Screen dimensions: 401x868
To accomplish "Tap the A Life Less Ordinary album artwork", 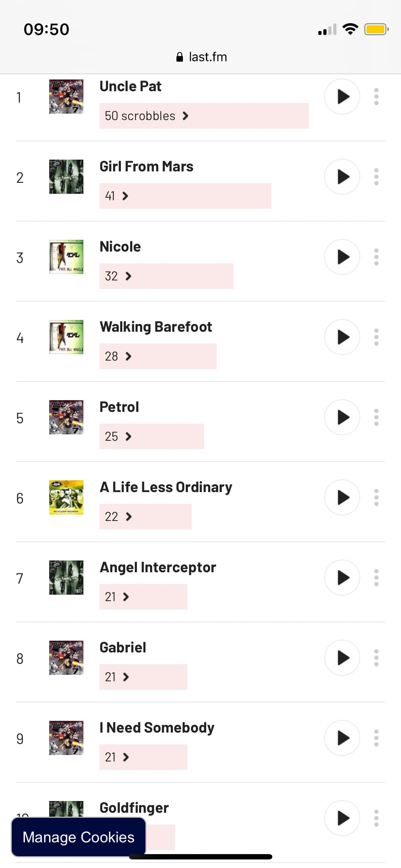I will (x=66, y=497).
